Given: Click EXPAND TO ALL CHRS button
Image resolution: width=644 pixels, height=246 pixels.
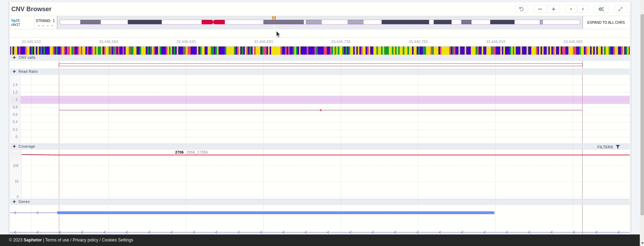Looking at the screenshot, I should point(606,22).
